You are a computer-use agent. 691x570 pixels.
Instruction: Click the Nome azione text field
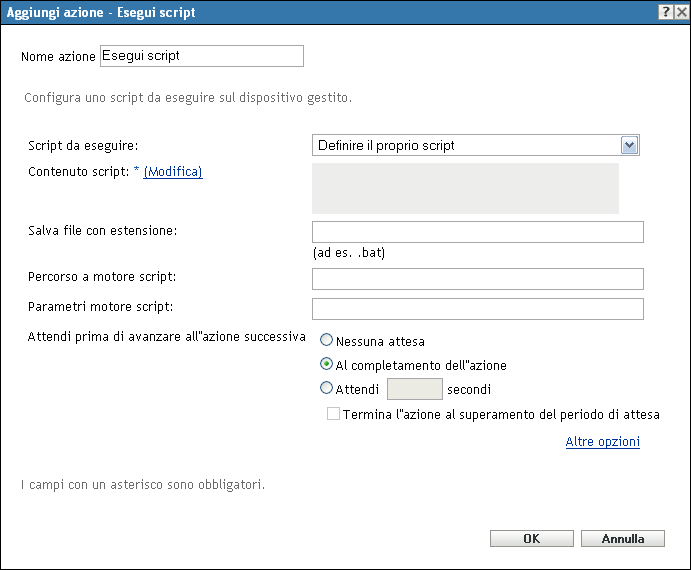click(201, 56)
